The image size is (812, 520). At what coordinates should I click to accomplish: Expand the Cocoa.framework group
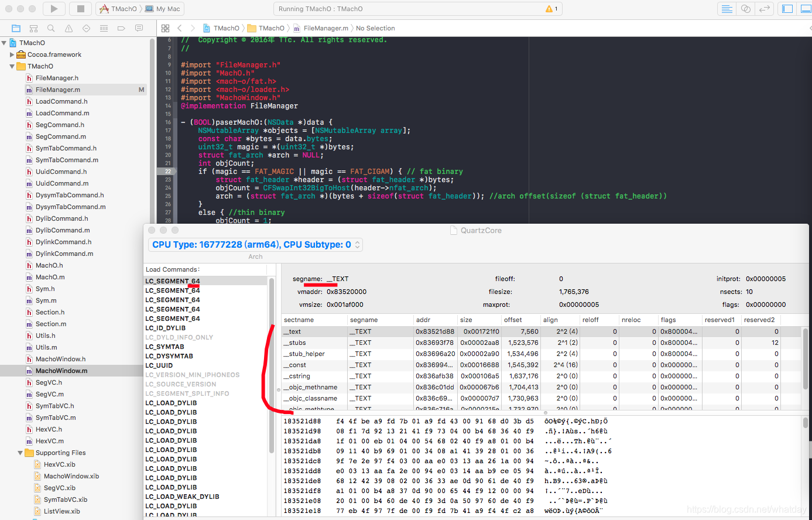pos(12,54)
